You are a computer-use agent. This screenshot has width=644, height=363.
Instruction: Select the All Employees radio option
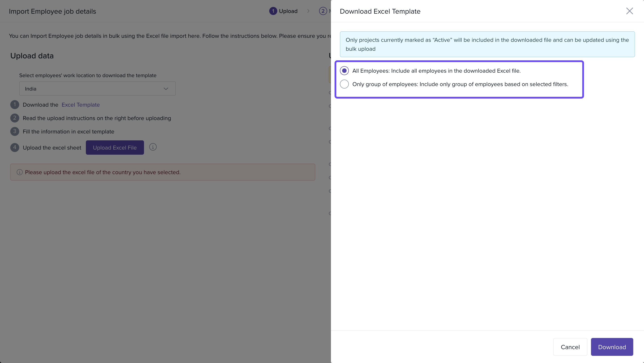click(x=344, y=71)
